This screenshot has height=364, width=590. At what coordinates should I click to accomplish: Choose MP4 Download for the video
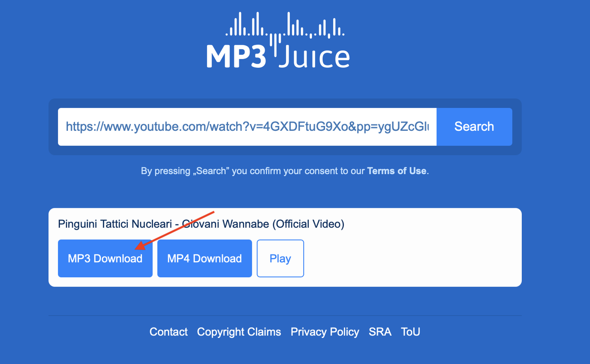click(204, 258)
